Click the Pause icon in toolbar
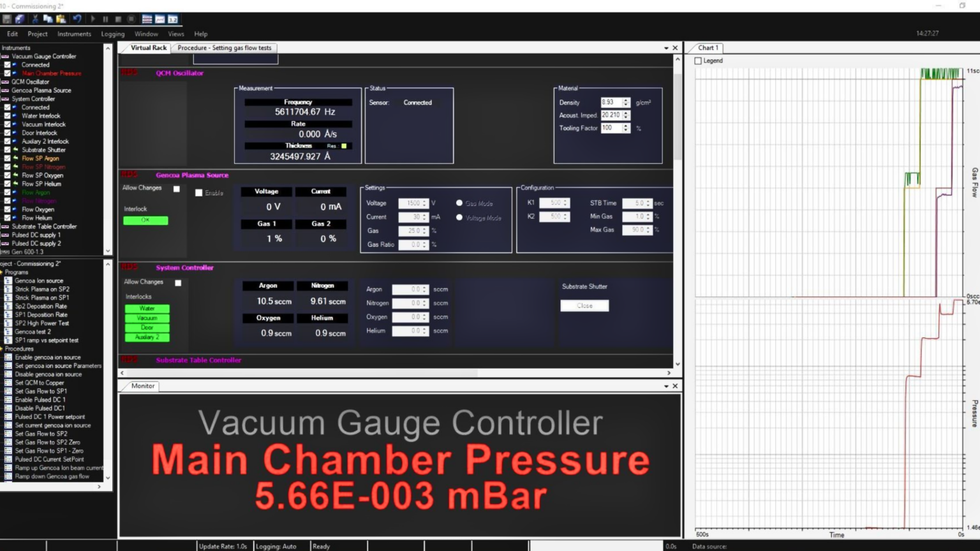The width and height of the screenshot is (980, 551). (105, 19)
